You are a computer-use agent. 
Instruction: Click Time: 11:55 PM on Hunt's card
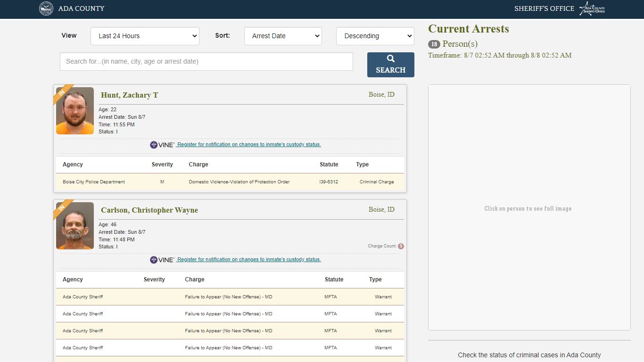pos(116,124)
